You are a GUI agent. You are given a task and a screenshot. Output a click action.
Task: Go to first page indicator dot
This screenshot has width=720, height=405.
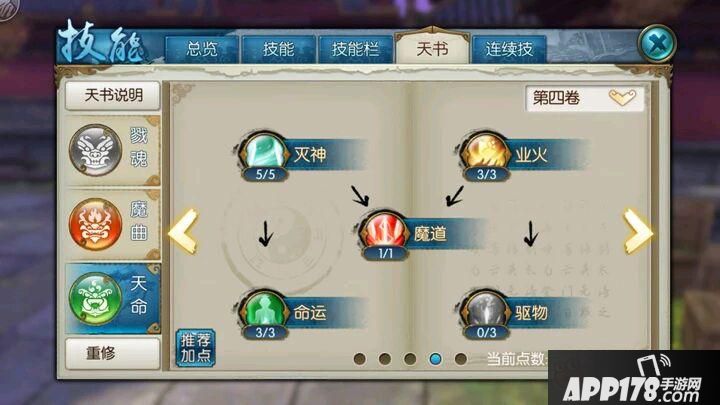tap(360, 359)
